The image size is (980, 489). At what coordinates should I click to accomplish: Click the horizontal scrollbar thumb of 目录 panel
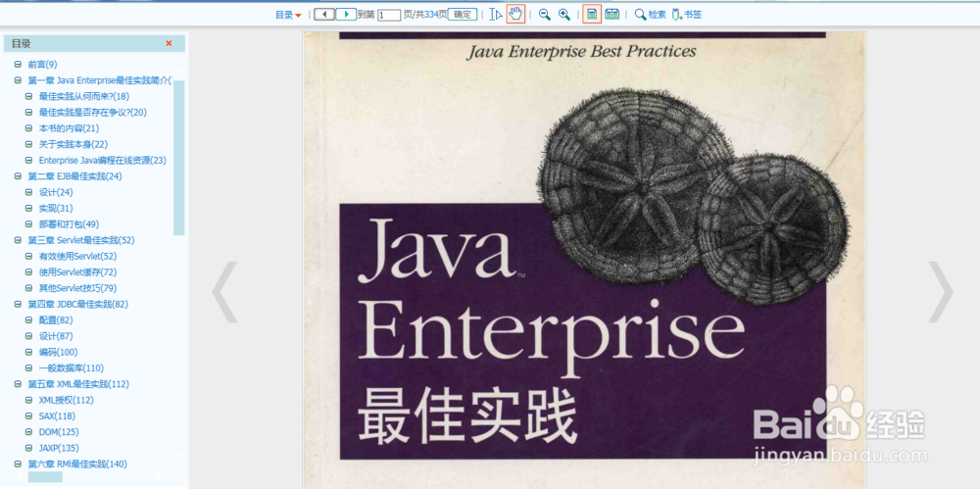pyautogui.click(x=45, y=477)
